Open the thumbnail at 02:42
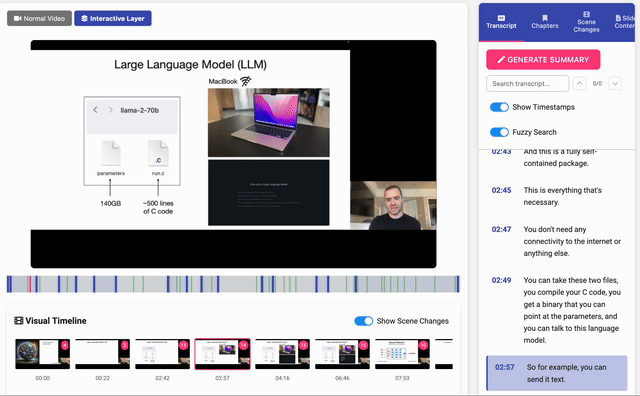The width and height of the screenshot is (640, 396). tap(162, 354)
